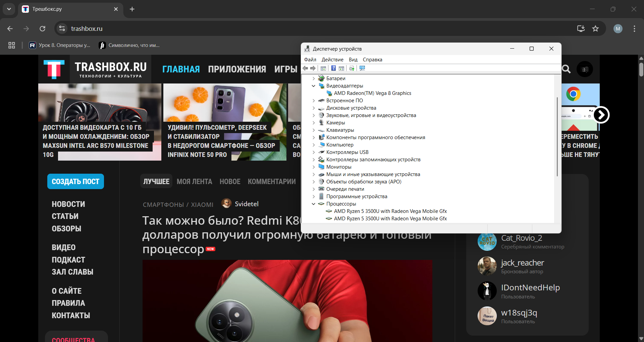644x342 pixels.
Task: Reload the trashbox.ru page
Action: coord(43,28)
